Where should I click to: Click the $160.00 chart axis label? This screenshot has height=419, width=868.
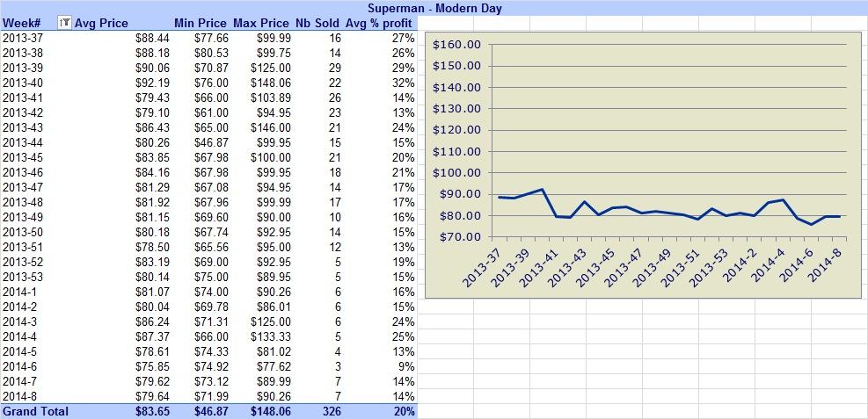click(x=456, y=45)
